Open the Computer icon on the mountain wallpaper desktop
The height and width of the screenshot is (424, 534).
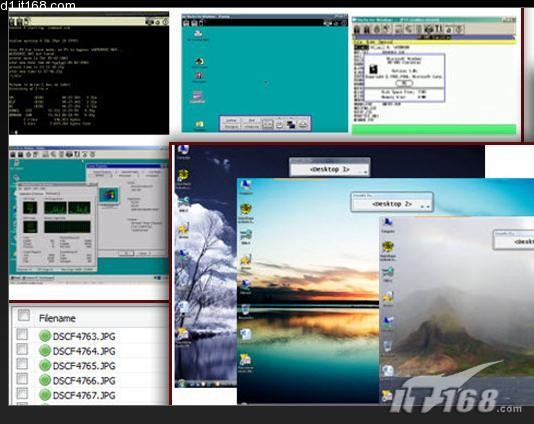388,225
